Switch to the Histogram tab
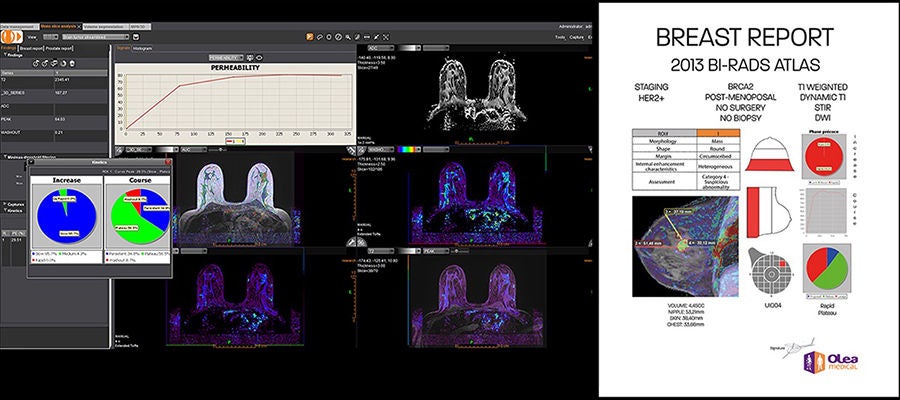Screen dimensions: 900x400 pos(142,48)
